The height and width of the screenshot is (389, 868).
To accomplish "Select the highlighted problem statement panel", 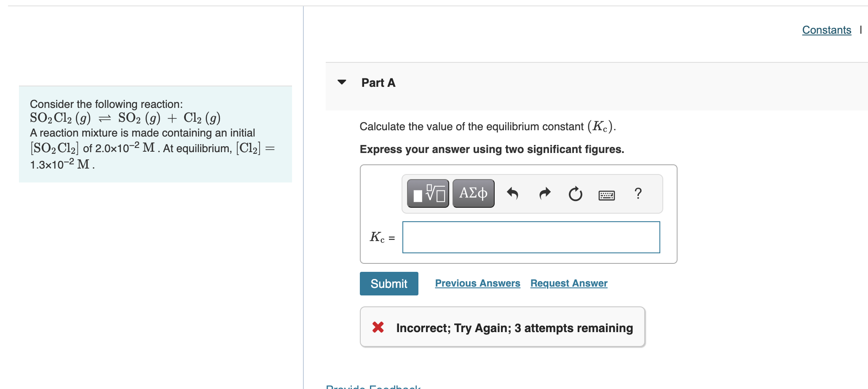I will point(155,134).
